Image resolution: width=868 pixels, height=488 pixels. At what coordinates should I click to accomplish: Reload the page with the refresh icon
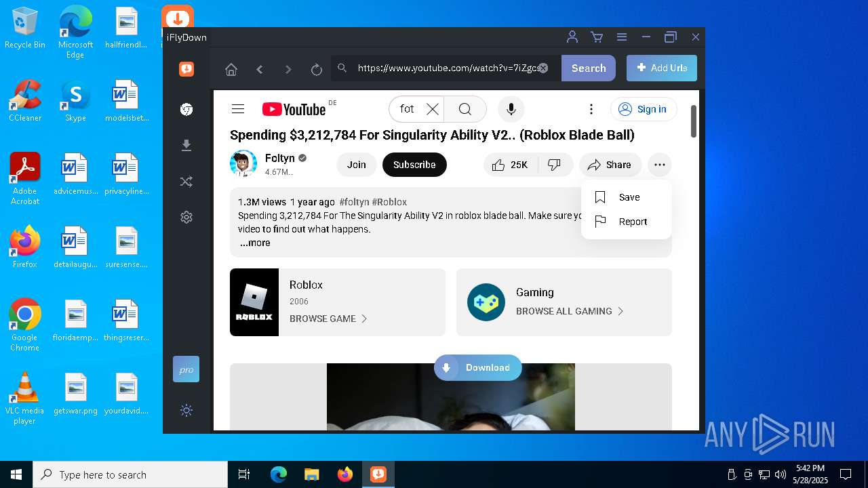(316, 69)
